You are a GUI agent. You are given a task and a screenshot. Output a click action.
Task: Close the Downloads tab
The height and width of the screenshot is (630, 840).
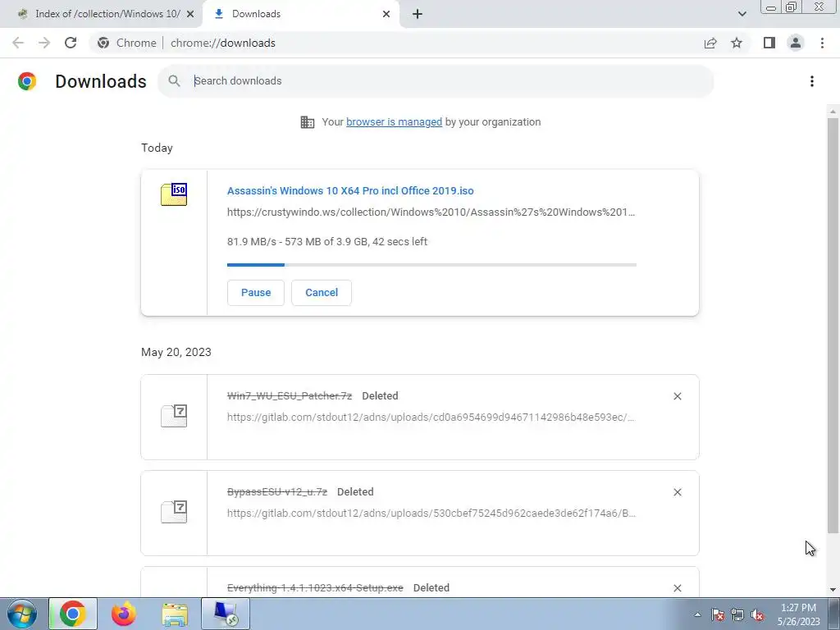click(x=386, y=14)
